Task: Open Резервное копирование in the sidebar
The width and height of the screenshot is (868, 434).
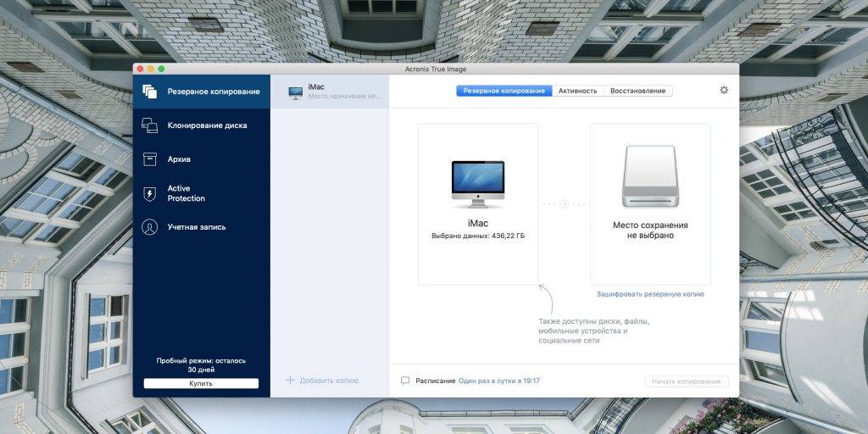Action: click(x=202, y=92)
